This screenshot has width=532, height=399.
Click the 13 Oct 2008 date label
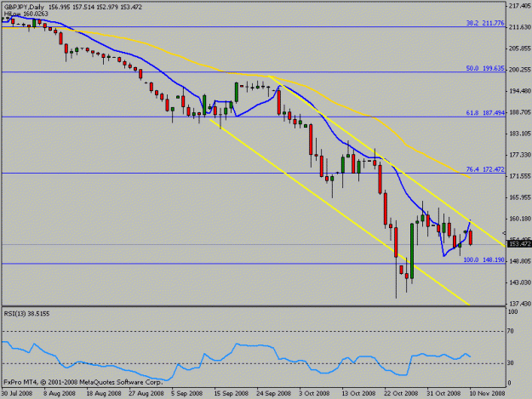[x=358, y=394]
